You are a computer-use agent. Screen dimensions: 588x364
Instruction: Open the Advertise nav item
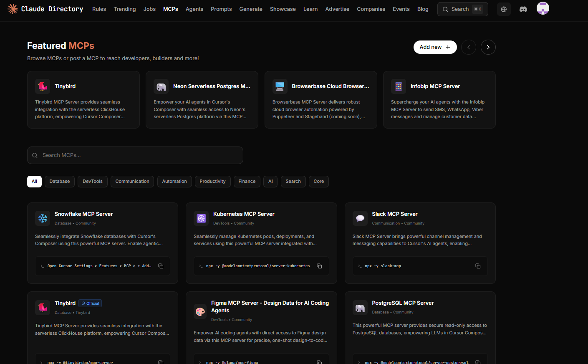pyautogui.click(x=337, y=9)
